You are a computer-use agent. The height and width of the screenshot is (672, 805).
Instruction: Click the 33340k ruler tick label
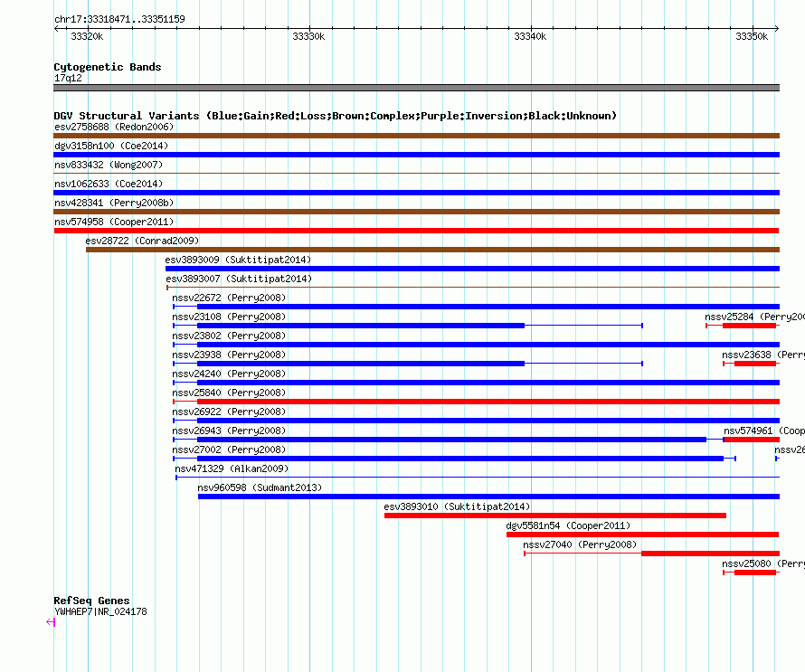click(530, 36)
